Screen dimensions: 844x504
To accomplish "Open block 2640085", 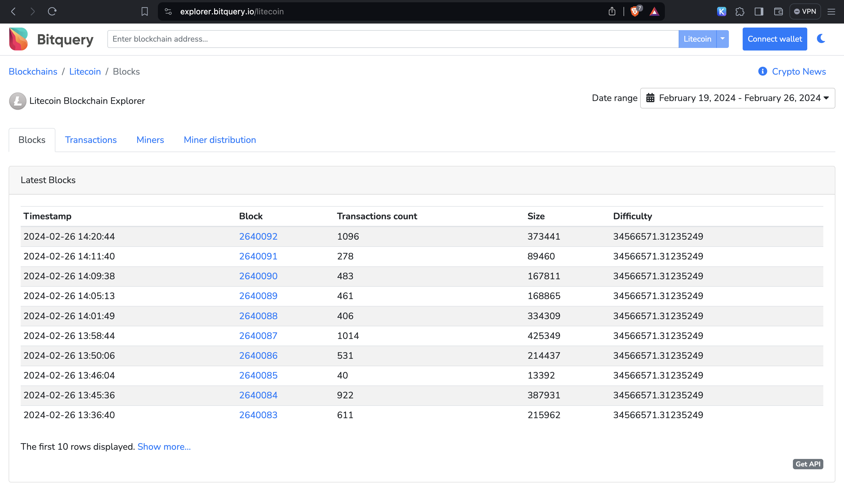I will (x=258, y=375).
